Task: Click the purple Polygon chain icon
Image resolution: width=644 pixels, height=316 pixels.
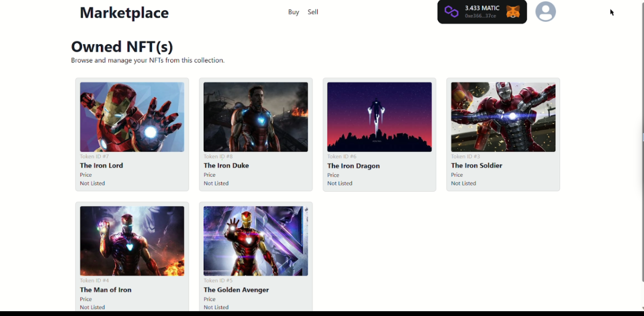Action: (451, 12)
